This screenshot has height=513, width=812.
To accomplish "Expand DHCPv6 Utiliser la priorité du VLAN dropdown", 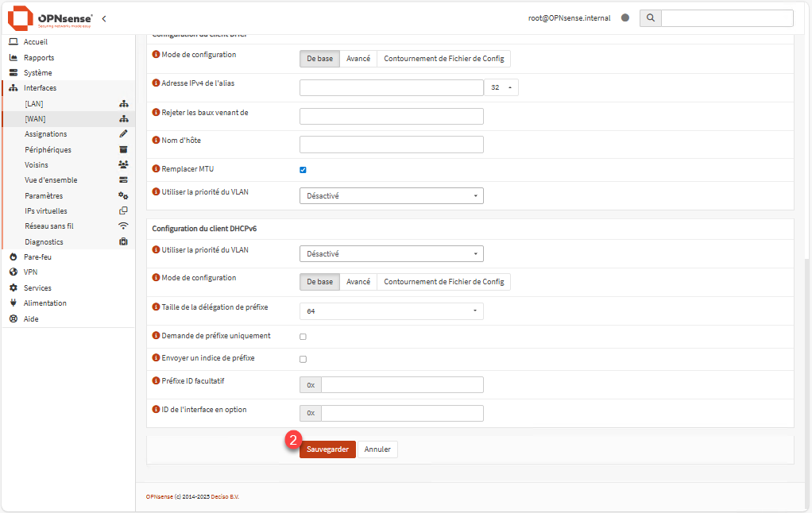I will (x=391, y=254).
